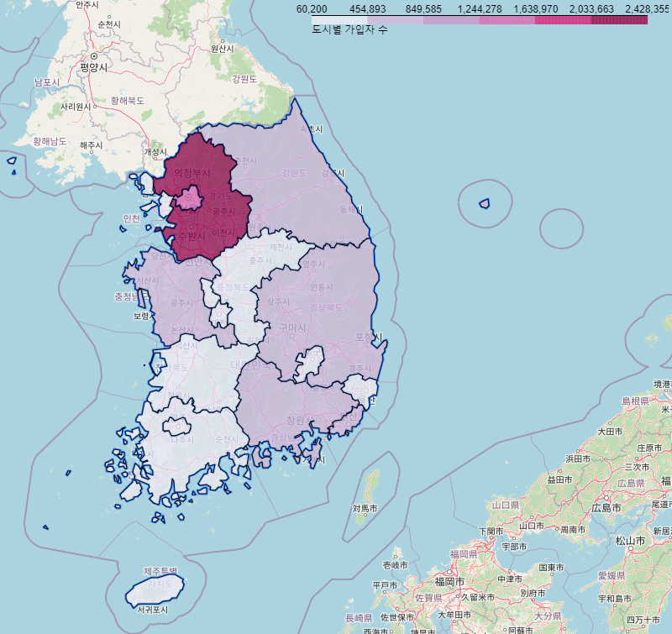Click the 久留米市 Kurume label
This screenshot has height=634, width=672.
coord(478,597)
